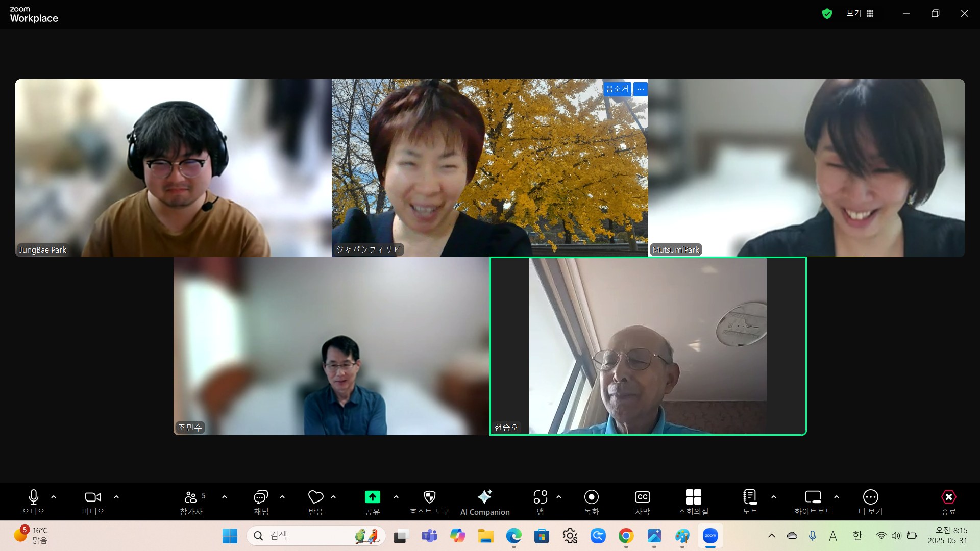Open Windows Start menu
This screenshot has width=980, height=551.
pyautogui.click(x=230, y=536)
